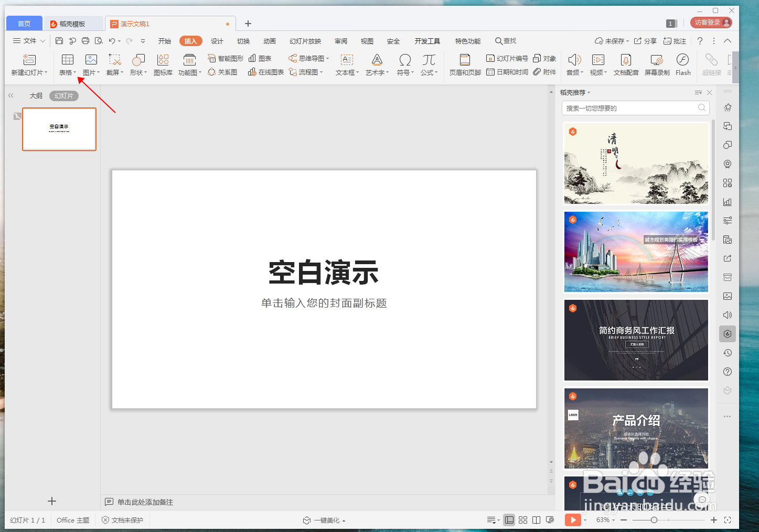Switch to the 大纲 outline tab
This screenshot has height=532, width=759.
point(36,95)
